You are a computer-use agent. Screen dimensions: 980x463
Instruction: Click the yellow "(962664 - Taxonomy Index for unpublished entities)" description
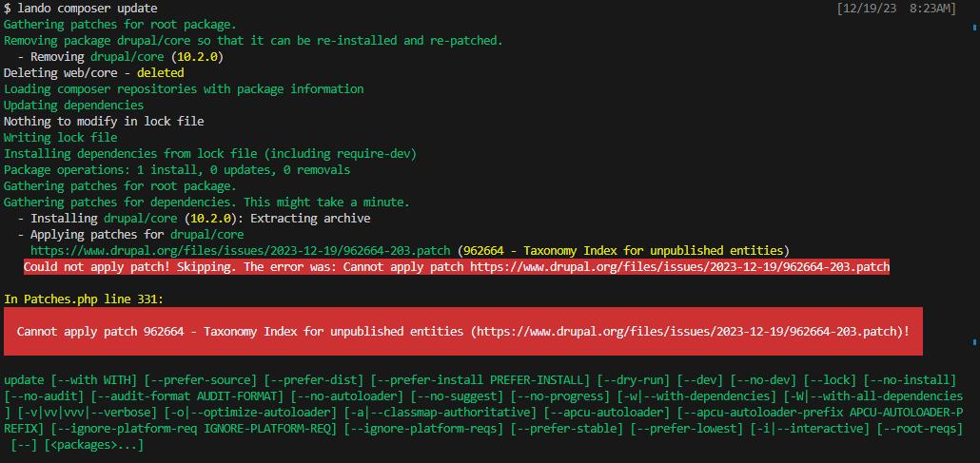point(623,251)
